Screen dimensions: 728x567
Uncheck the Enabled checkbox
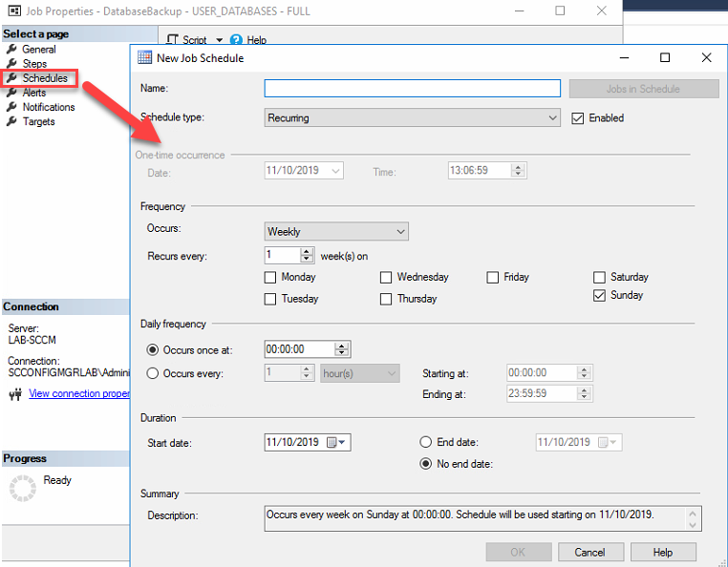coord(578,118)
